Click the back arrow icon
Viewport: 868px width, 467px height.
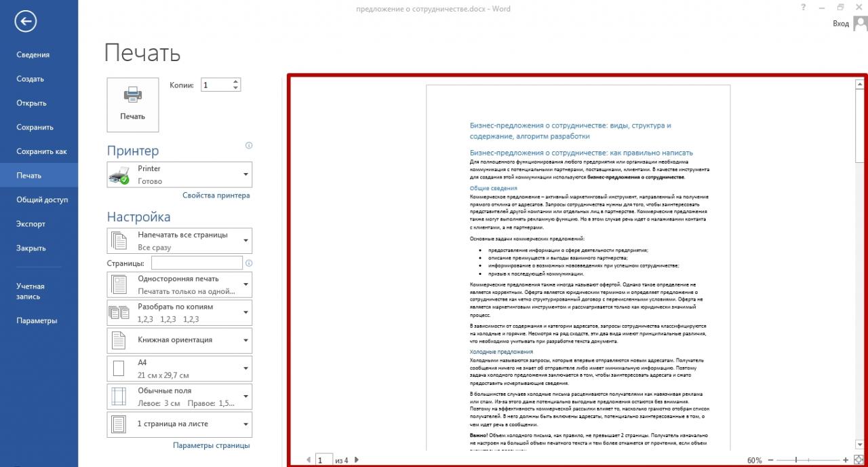coord(25,22)
